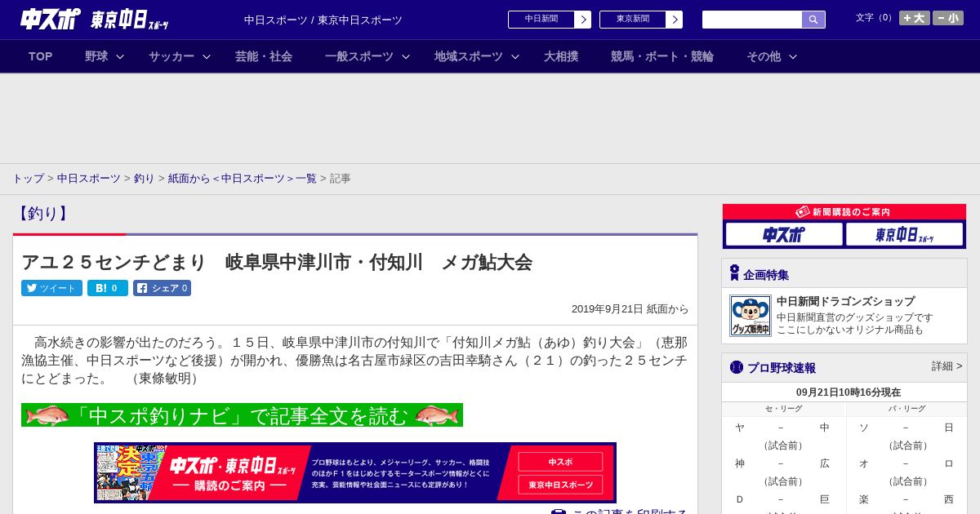The width and height of the screenshot is (980, 514).
Task: Open the 野球 menu item
Action: pyautogui.click(x=96, y=56)
